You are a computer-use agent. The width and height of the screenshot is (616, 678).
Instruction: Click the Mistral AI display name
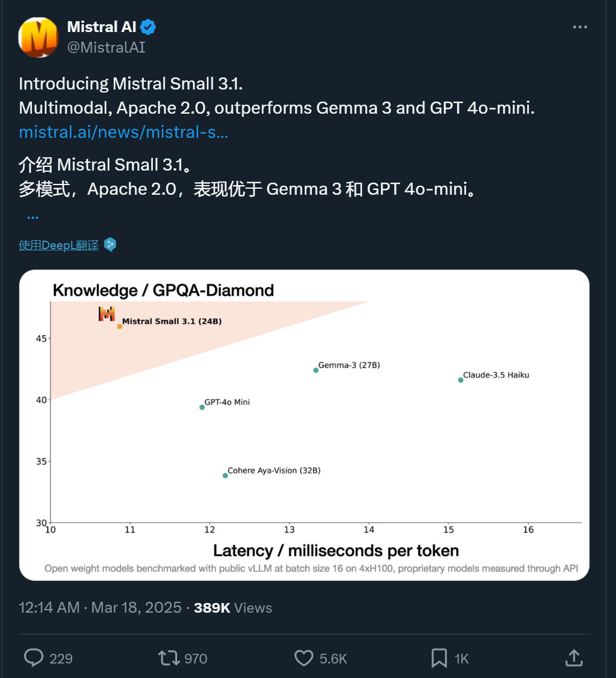click(102, 27)
